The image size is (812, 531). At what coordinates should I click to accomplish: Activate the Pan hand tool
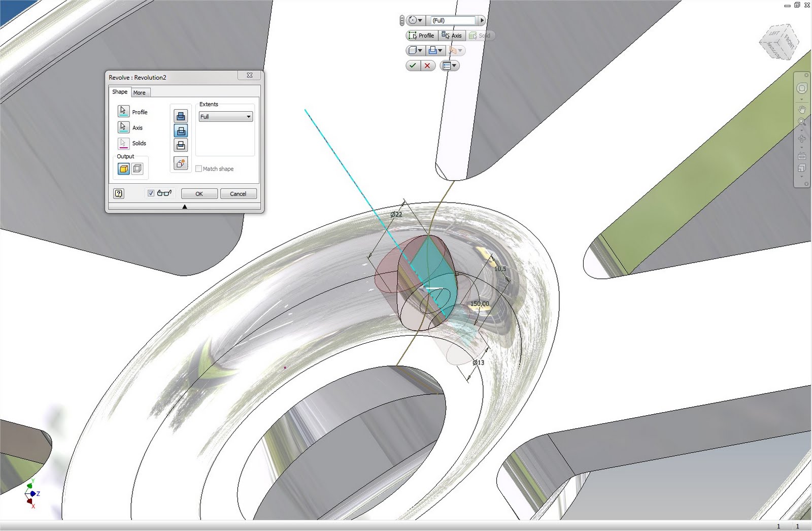[x=802, y=109]
